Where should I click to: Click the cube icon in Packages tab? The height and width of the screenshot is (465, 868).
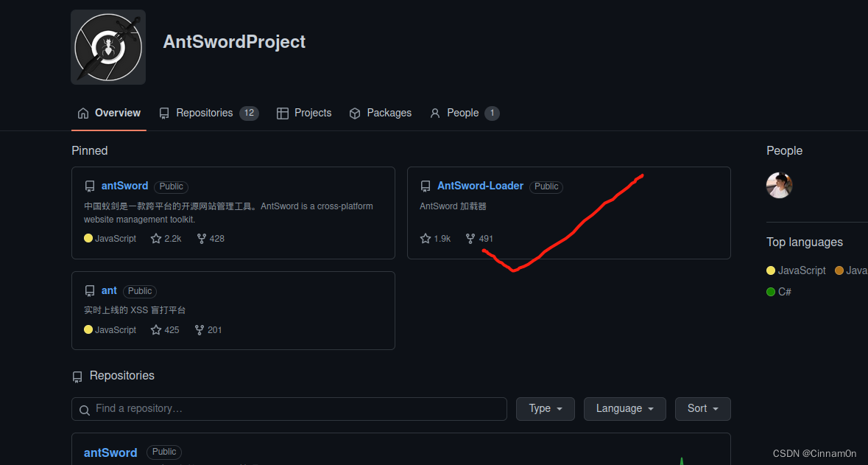coord(355,113)
